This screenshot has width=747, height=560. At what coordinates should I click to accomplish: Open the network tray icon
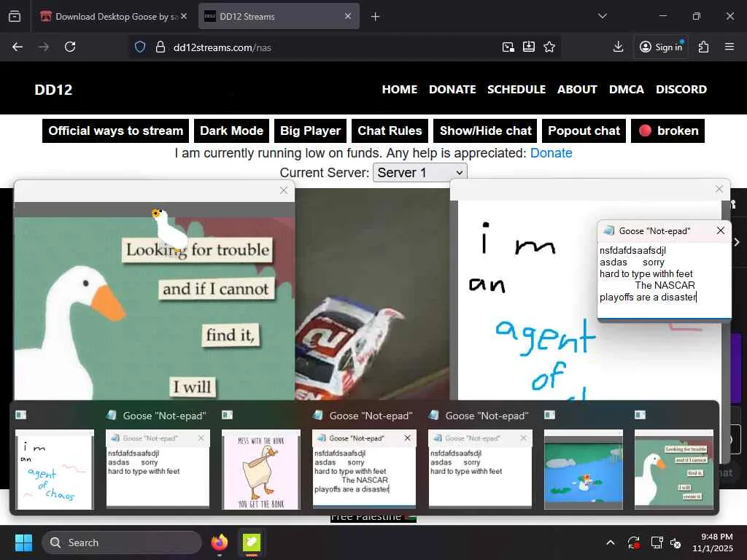tap(657, 542)
